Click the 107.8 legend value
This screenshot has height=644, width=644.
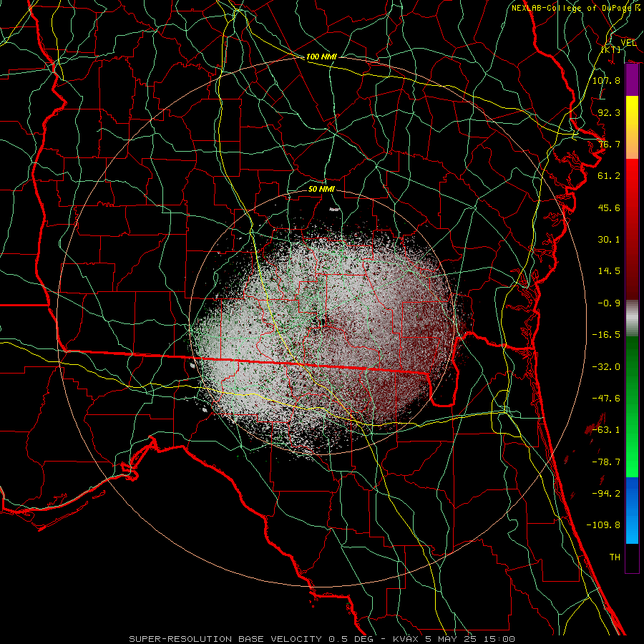pyautogui.click(x=606, y=80)
